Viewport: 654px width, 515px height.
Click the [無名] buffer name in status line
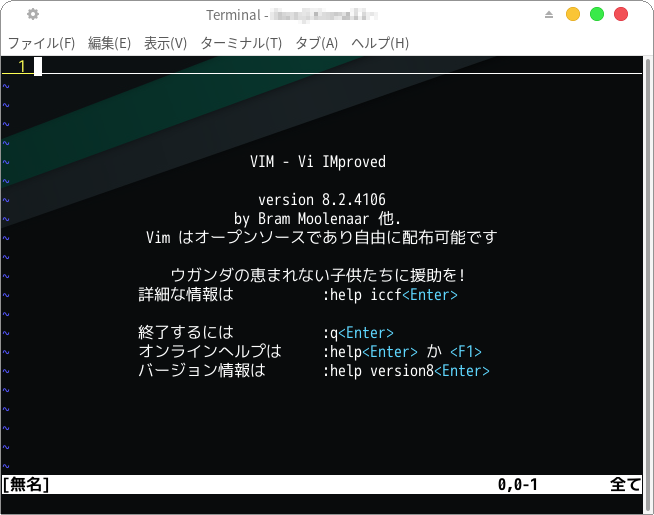(26, 485)
